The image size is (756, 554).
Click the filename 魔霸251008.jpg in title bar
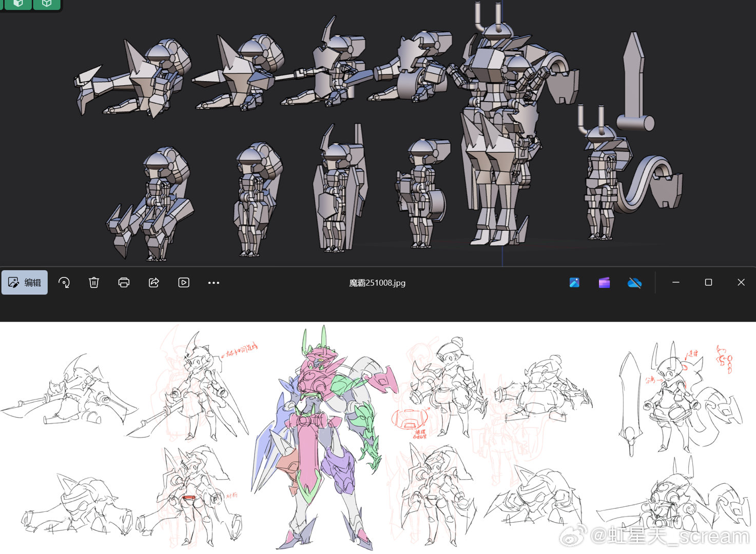coord(377,283)
